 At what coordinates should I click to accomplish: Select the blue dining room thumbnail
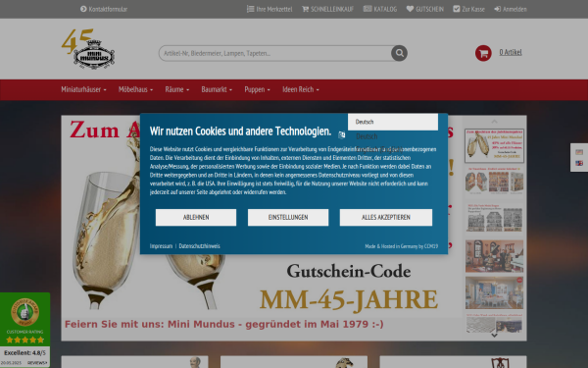click(x=494, y=292)
